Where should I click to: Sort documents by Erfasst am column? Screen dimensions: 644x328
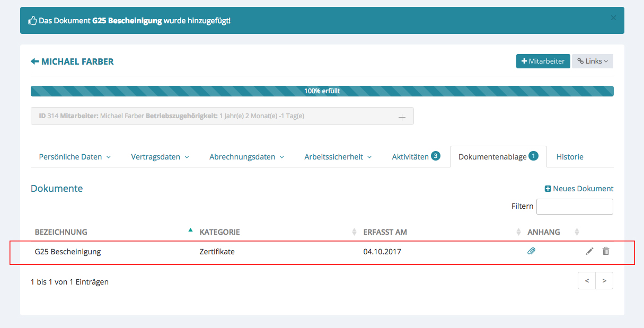click(385, 232)
